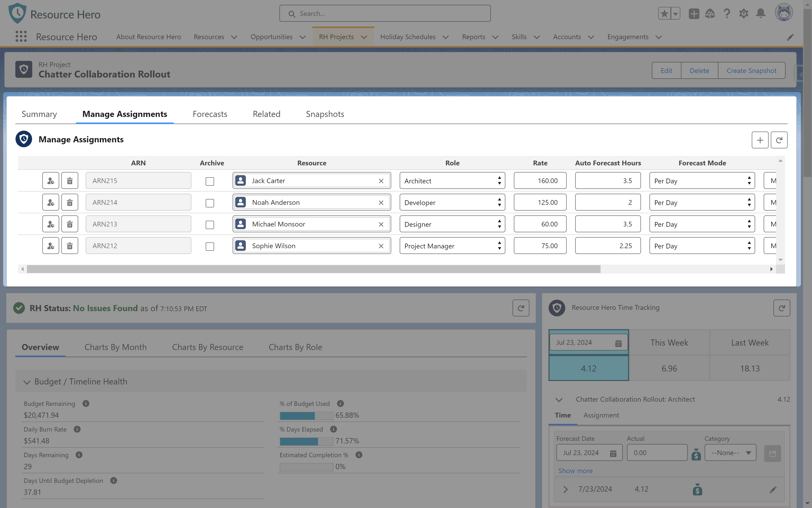Viewport: 812px width, 508px height.
Task: Open Role dropdown showing Architect
Action: [452, 181]
